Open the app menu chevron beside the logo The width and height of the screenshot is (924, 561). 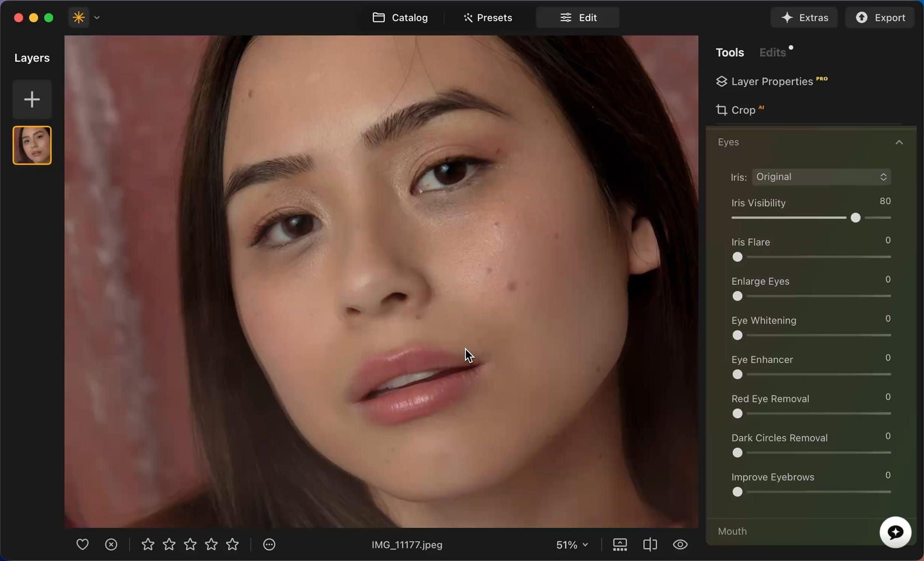pyautogui.click(x=97, y=17)
